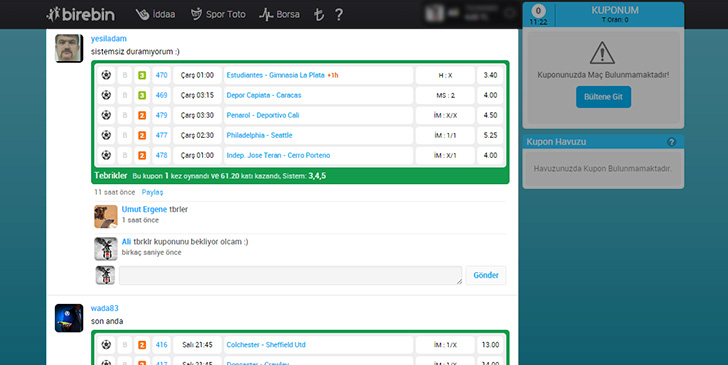Open help question mark in header
Viewport: 728px width, 365px height.
click(339, 14)
